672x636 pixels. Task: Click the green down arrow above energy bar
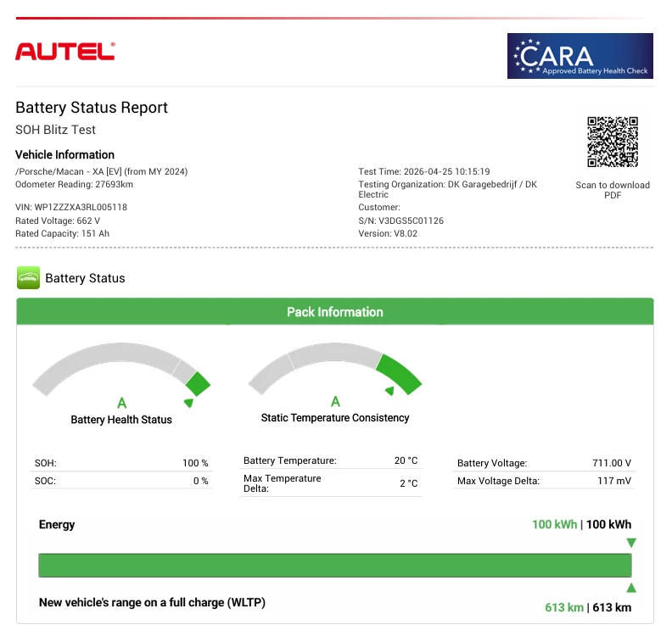coord(630,543)
